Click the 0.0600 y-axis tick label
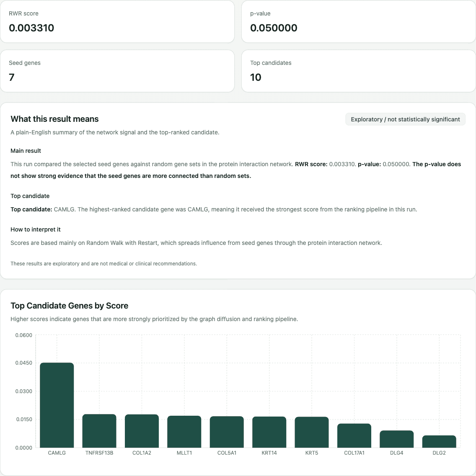This screenshot has height=476, width=476. click(24, 335)
